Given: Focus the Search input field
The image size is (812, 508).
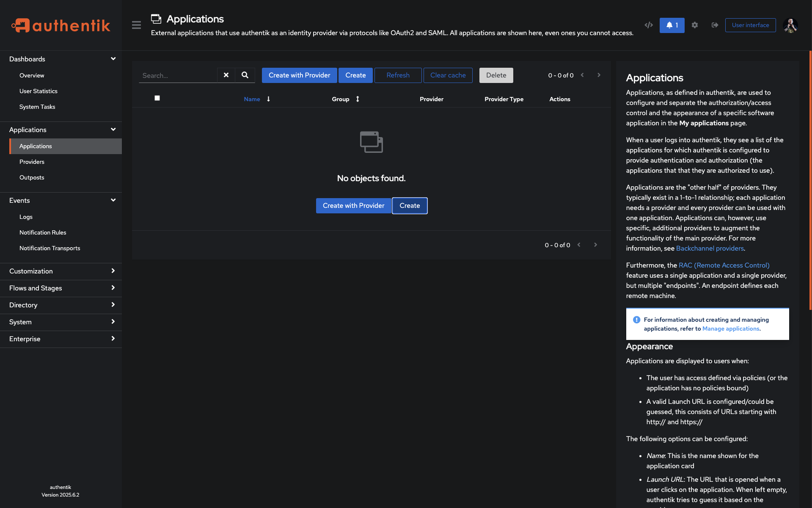Looking at the screenshot, I should 178,75.
